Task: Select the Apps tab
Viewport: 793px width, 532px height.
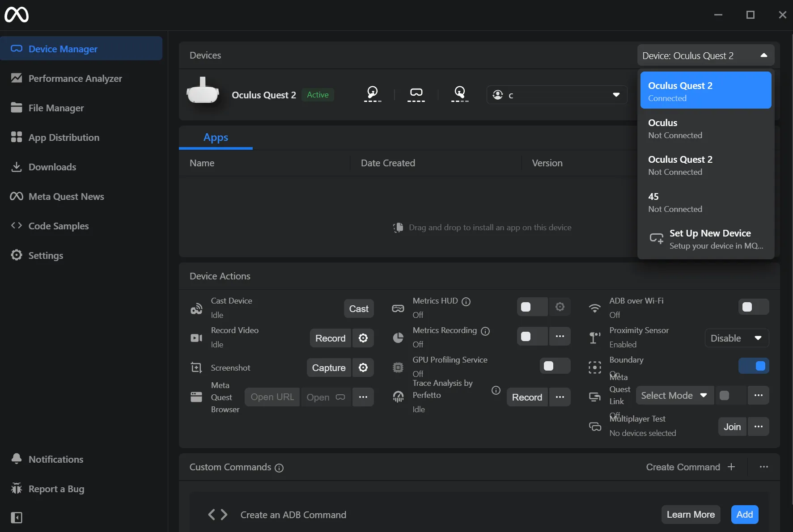Action: (216, 138)
